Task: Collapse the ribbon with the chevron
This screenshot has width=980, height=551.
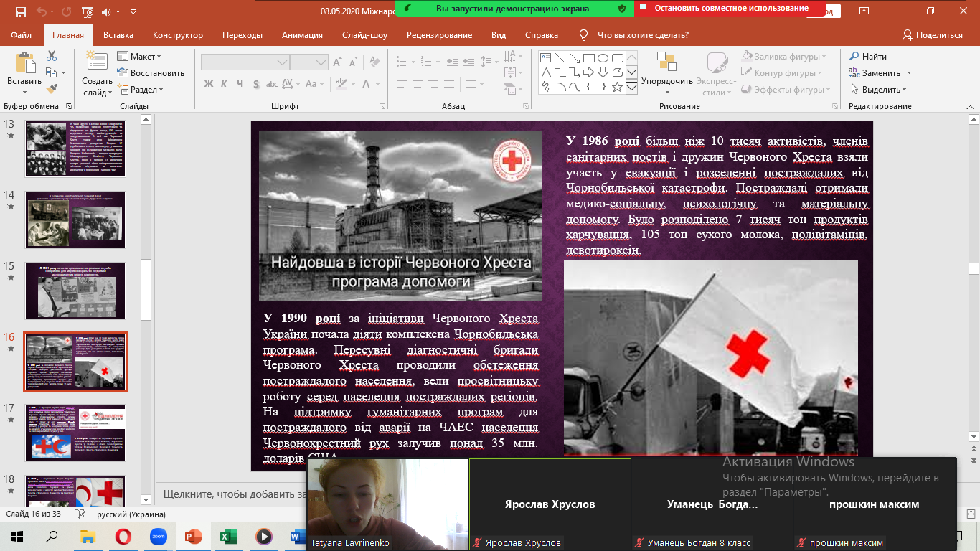Action: [969, 106]
